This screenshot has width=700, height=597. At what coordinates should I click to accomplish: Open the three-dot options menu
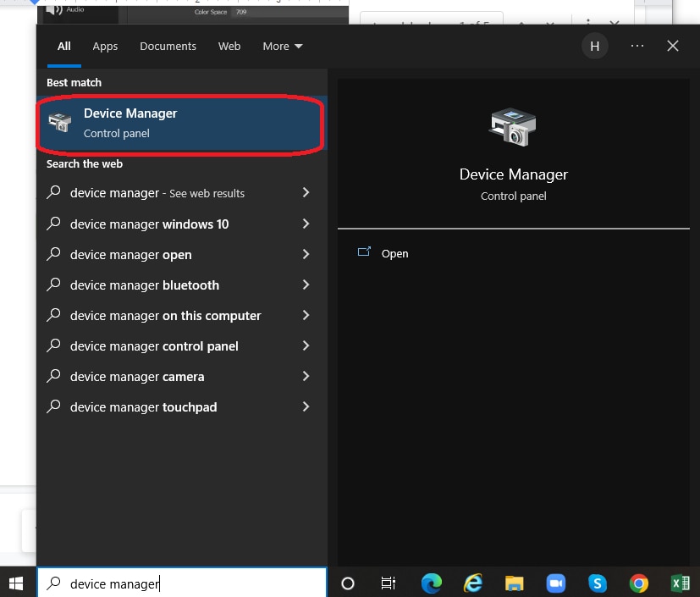[637, 46]
